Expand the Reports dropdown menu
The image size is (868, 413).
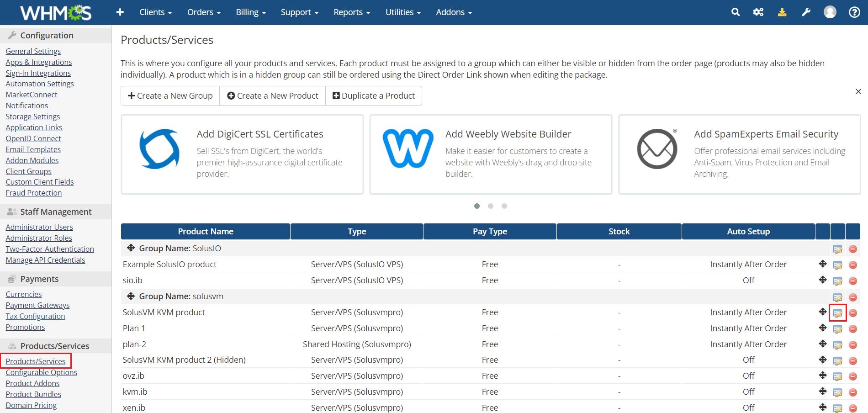coord(352,12)
